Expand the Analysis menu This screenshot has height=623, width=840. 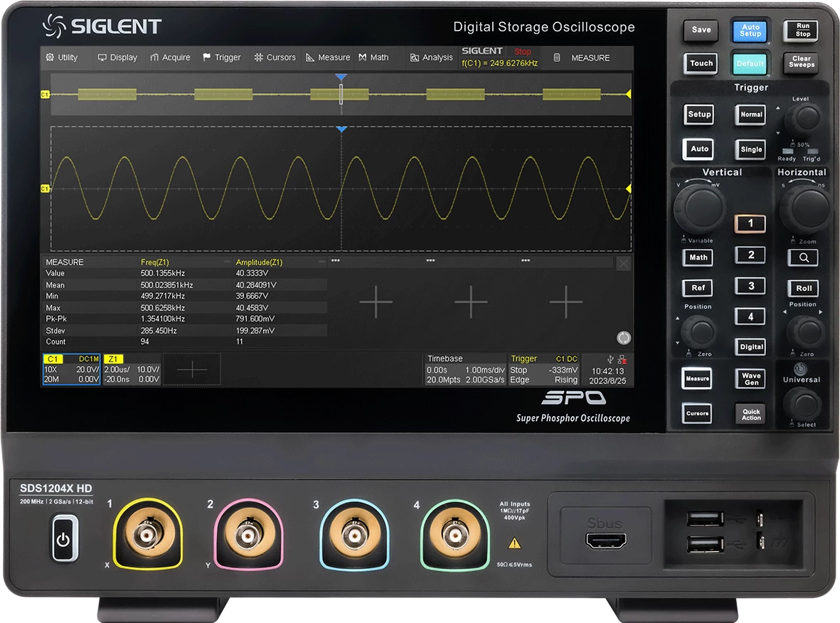[431, 58]
